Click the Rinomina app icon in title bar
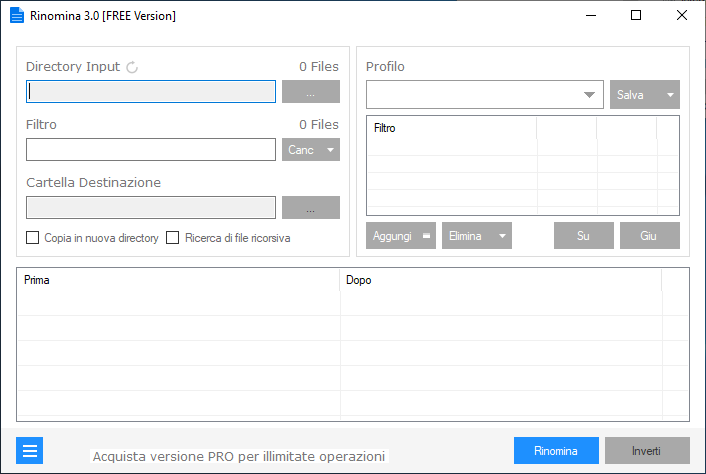 (17, 15)
